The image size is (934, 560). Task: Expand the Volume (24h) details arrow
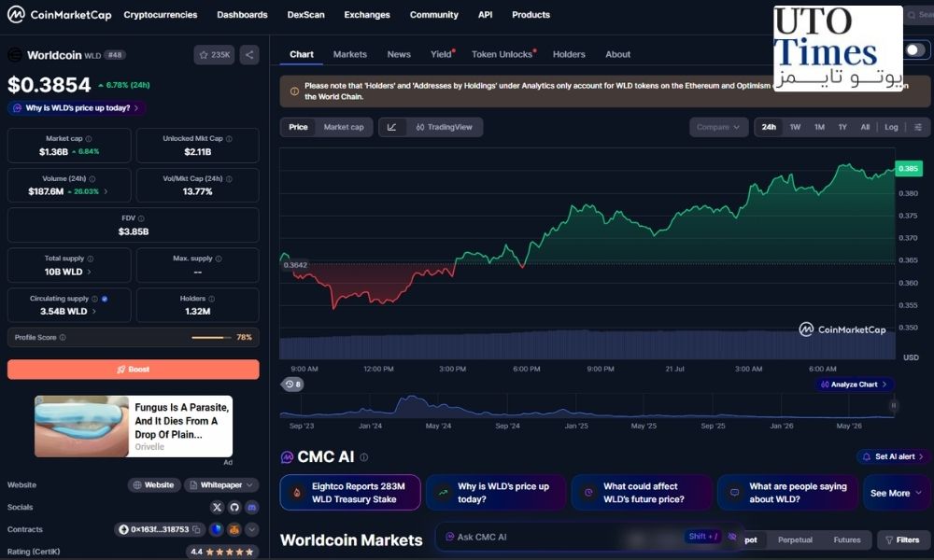click(106, 191)
